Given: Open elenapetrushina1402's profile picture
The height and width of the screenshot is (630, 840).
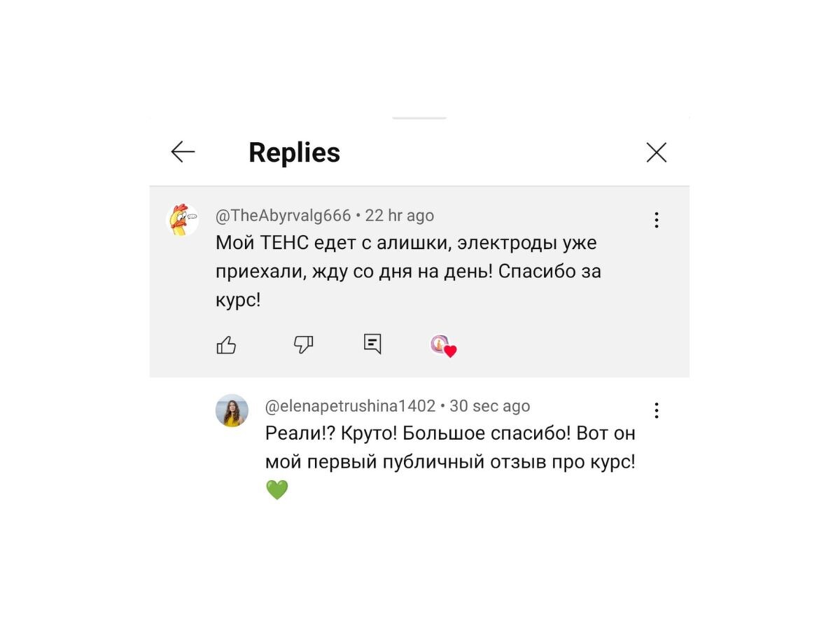Looking at the screenshot, I should click(x=232, y=411).
